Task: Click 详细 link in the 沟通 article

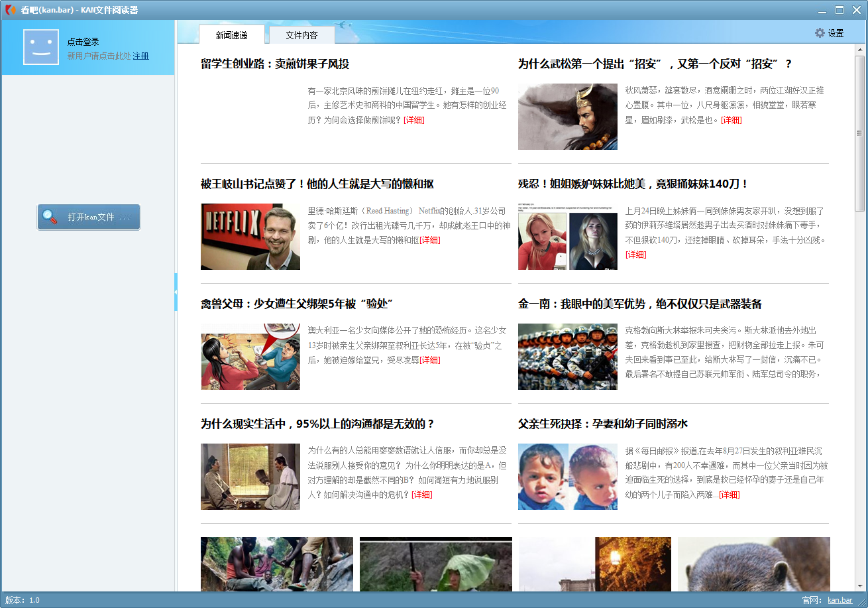Action: pyautogui.click(x=421, y=495)
